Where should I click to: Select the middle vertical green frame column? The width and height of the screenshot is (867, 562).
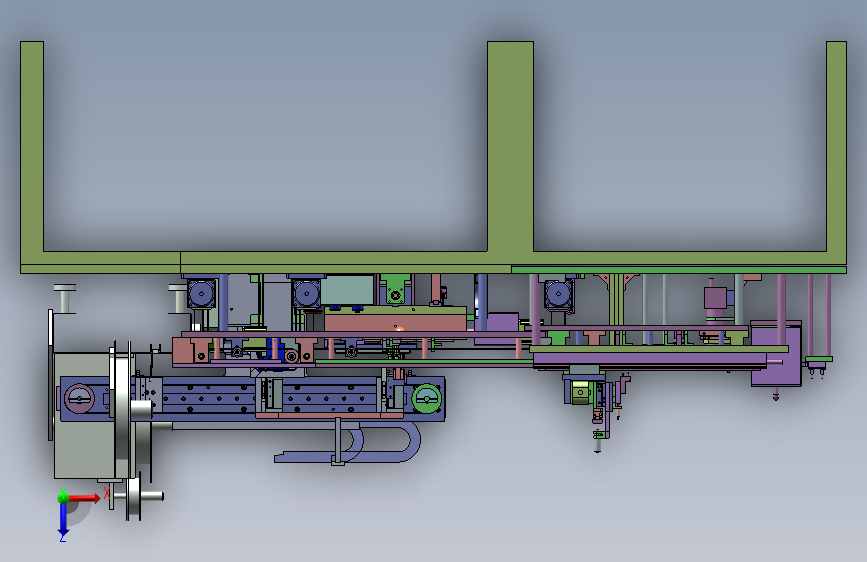point(510,147)
